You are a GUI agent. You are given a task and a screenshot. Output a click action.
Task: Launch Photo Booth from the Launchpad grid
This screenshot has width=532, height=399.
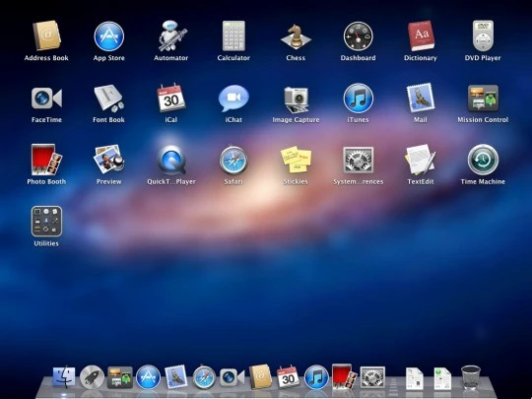click(x=46, y=160)
